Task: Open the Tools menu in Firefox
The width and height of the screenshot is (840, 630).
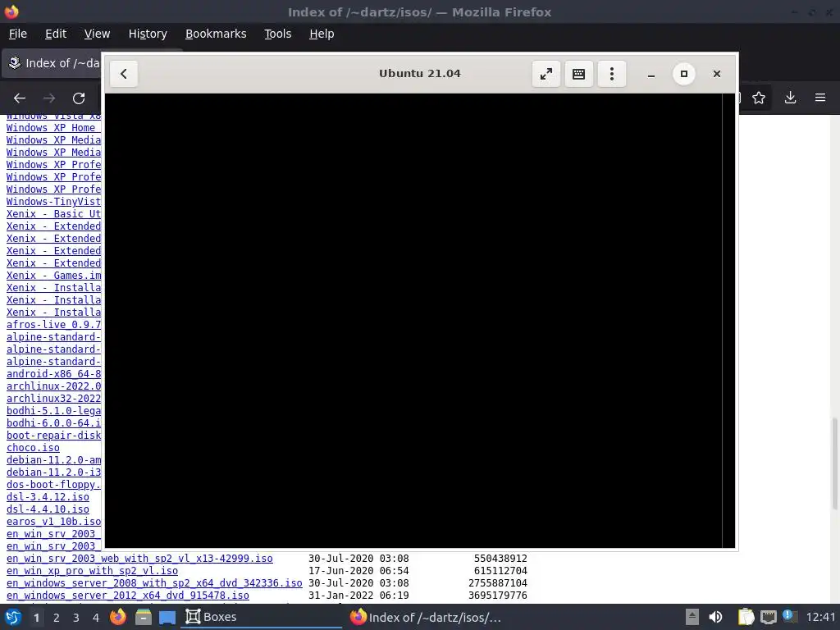Action: (277, 34)
